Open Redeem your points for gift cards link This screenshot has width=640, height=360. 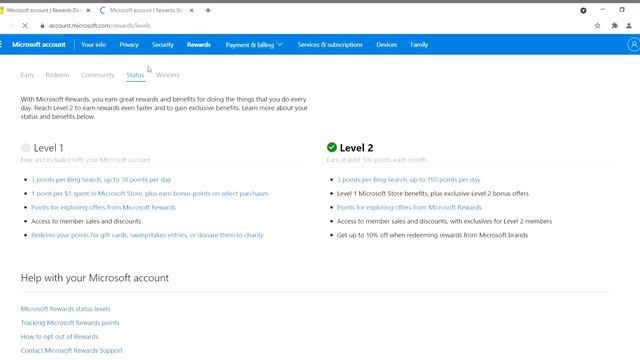[147, 235]
